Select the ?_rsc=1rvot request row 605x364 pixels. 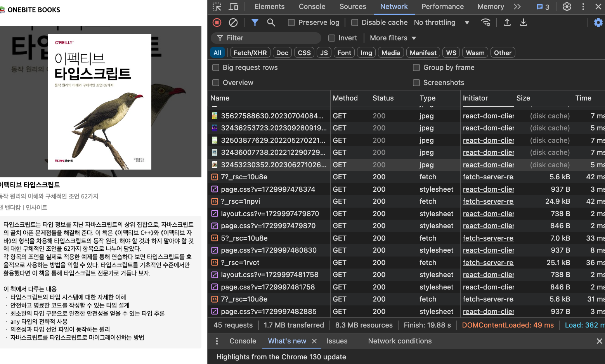click(406, 263)
